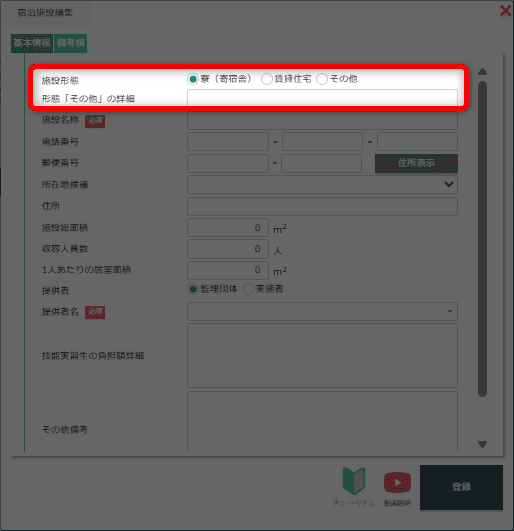Switch to the 備考欄 tab
The height and width of the screenshot is (531, 514).
[70, 43]
